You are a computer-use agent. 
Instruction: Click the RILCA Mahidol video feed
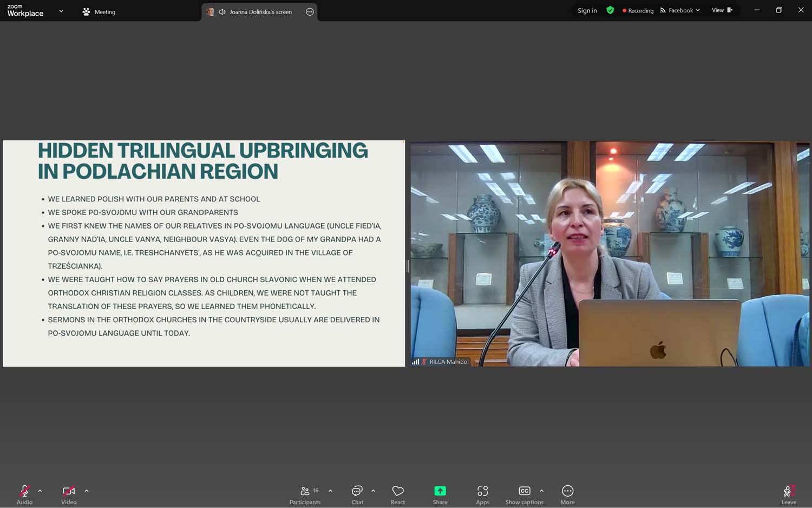[x=610, y=253]
